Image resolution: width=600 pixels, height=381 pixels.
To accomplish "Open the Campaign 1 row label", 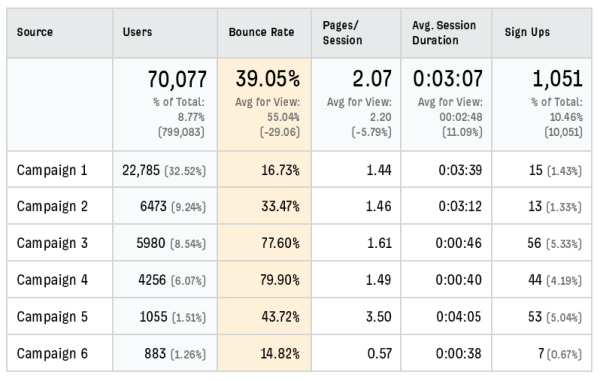I will coord(52,170).
